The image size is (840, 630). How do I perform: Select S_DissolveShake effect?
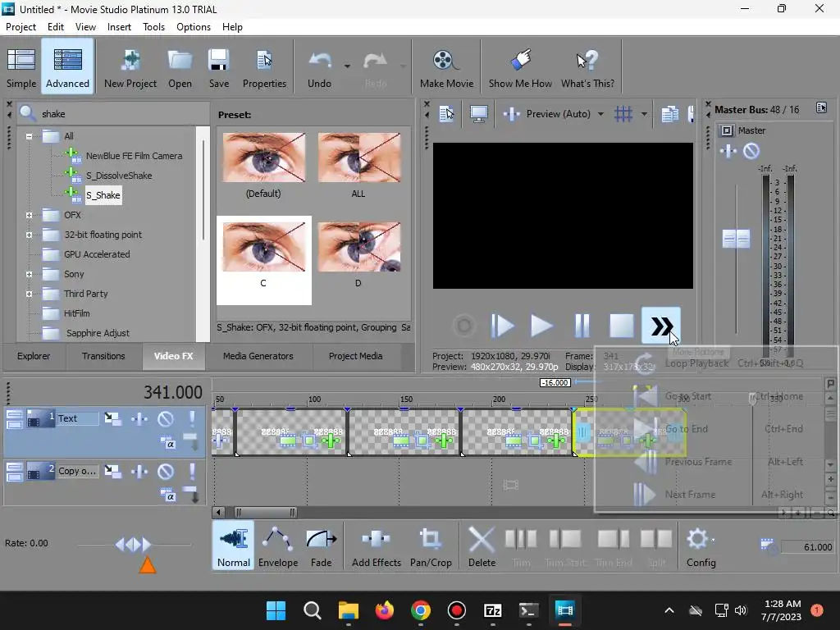point(119,176)
